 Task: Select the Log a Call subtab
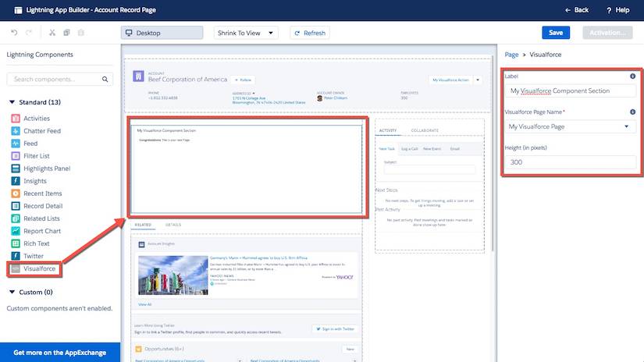pos(410,148)
